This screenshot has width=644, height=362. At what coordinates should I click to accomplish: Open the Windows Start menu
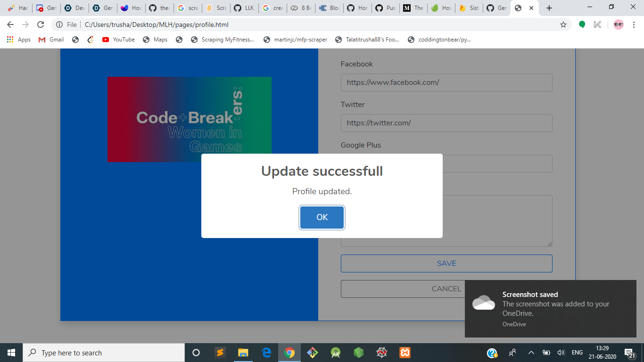click(x=11, y=353)
